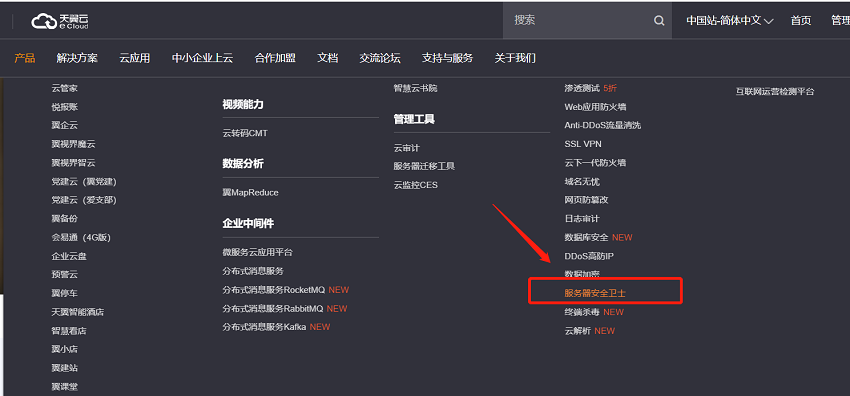The height and width of the screenshot is (396, 850).
Task: Open 服务器安全卫士 link
Action: (x=595, y=293)
